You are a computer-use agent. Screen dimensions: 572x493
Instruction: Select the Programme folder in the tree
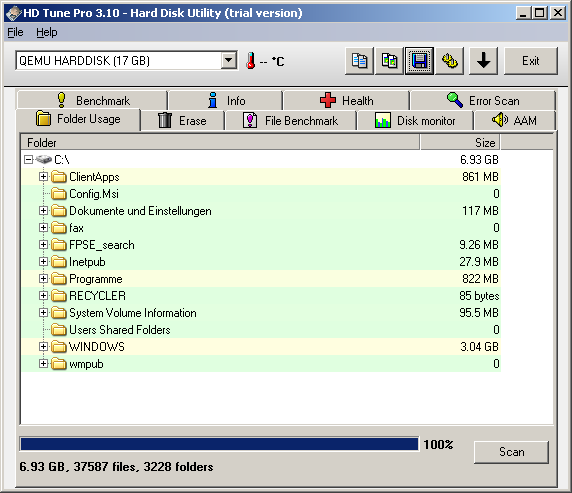(96, 279)
